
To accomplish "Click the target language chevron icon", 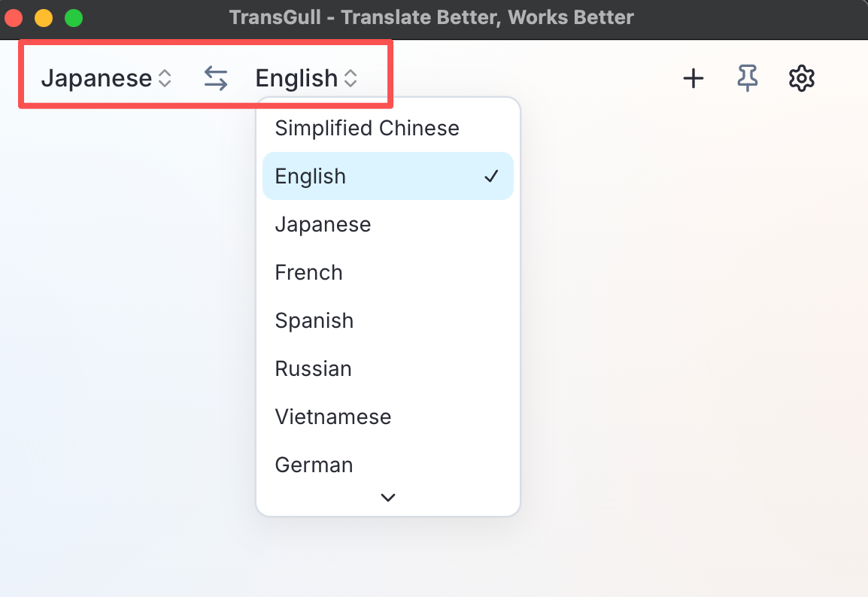I will point(351,77).
